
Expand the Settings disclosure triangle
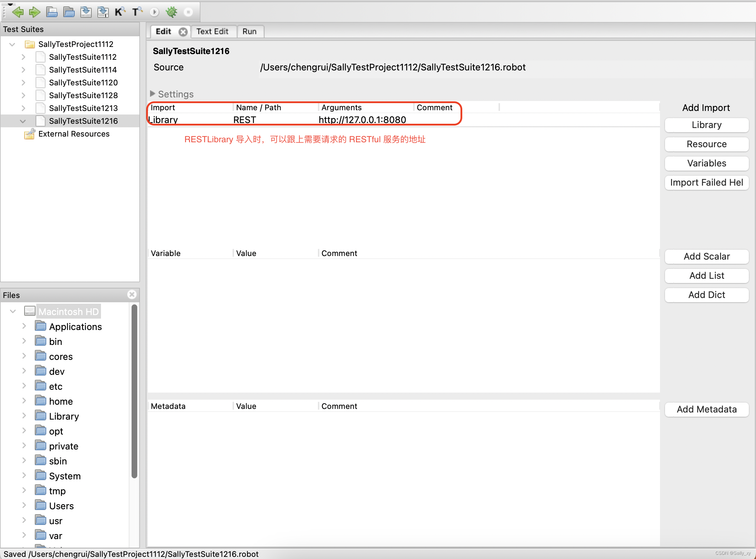click(x=153, y=94)
